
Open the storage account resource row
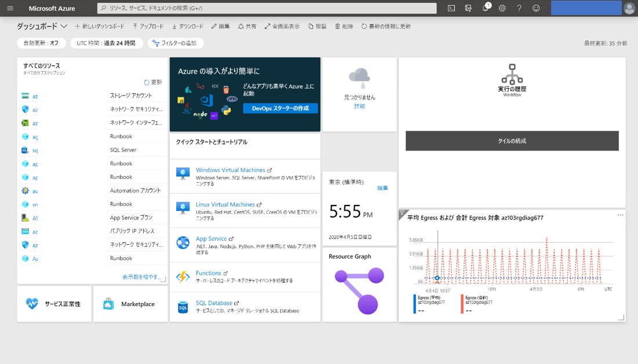click(x=93, y=96)
